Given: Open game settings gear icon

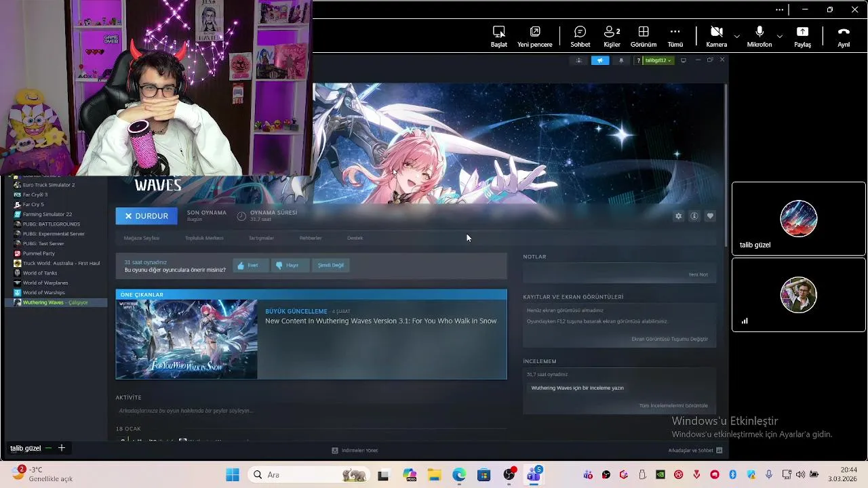Looking at the screenshot, I should pyautogui.click(x=678, y=216).
